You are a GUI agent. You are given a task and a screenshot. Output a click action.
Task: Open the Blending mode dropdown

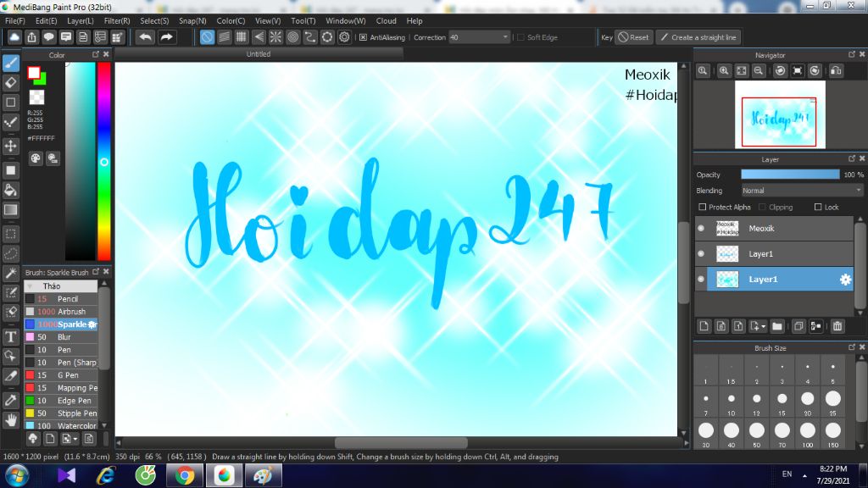[x=802, y=191]
